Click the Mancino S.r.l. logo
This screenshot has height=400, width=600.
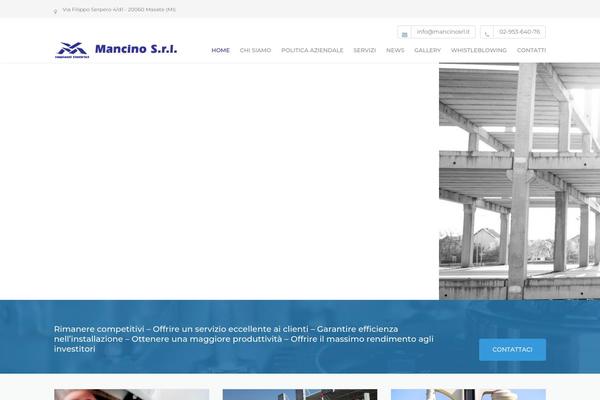click(116, 50)
